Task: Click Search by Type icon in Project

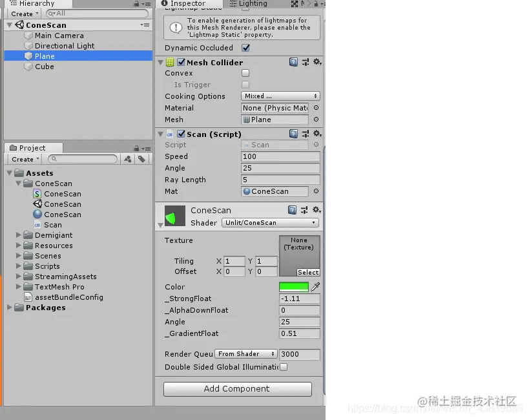Action: (128, 159)
